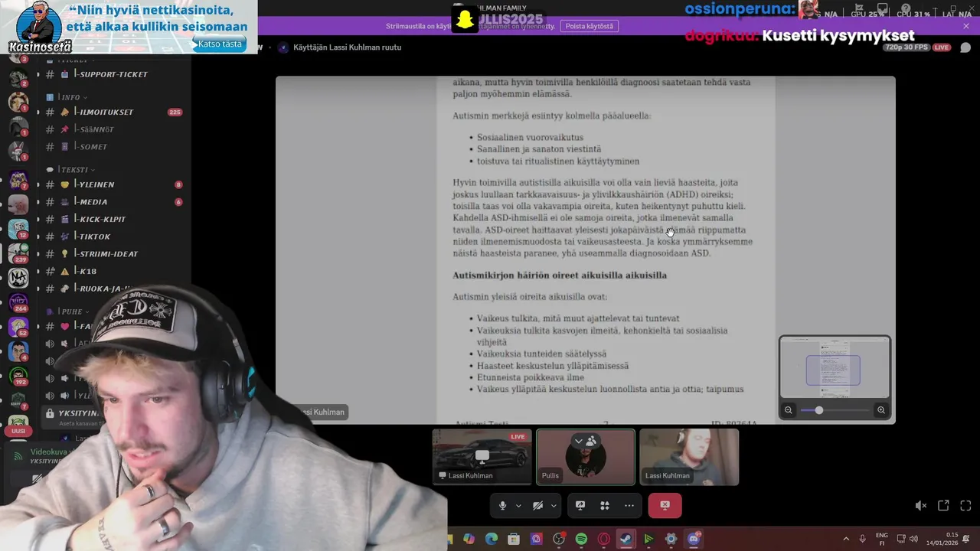Open Copilot from the taskbar
Image resolution: width=980 pixels, height=551 pixels.
pos(469,540)
